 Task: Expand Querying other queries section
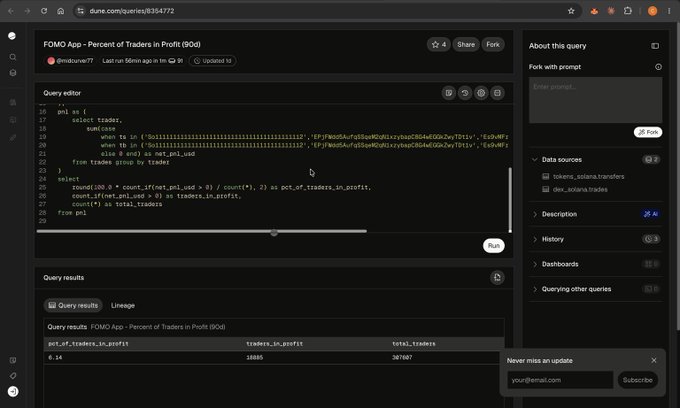pyautogui.click(x=535, y=289)
